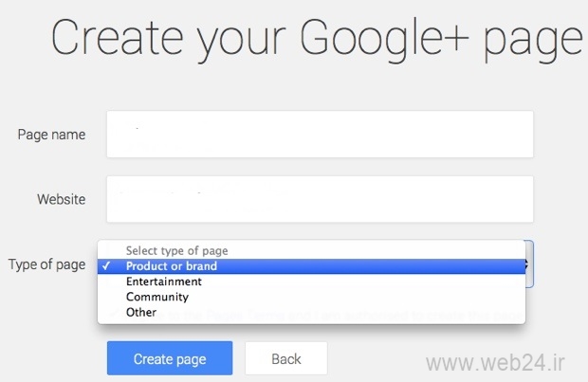The width and height of the screenshot is (588, 382).
Task: Click the Website field label
Action: pyautogui.click(x=61, y=199)
